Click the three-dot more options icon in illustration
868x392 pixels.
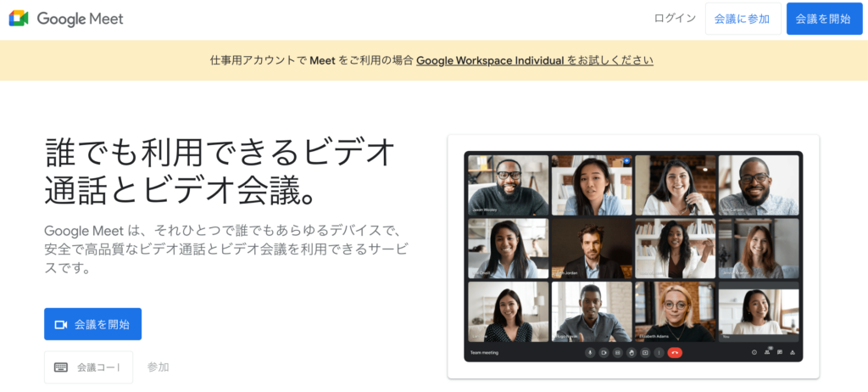tap(659, 353)
